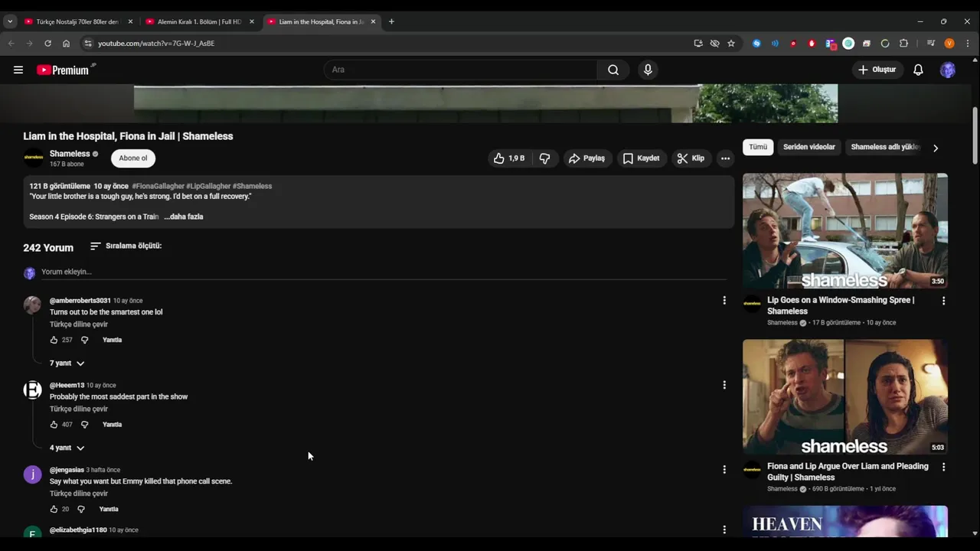
Task: Open the notifications bell
Action: (x=918, y=70)
